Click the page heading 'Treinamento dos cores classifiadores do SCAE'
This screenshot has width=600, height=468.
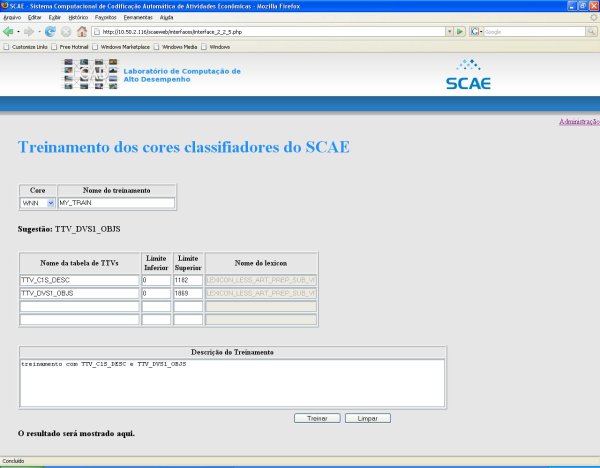click(184, 147)
